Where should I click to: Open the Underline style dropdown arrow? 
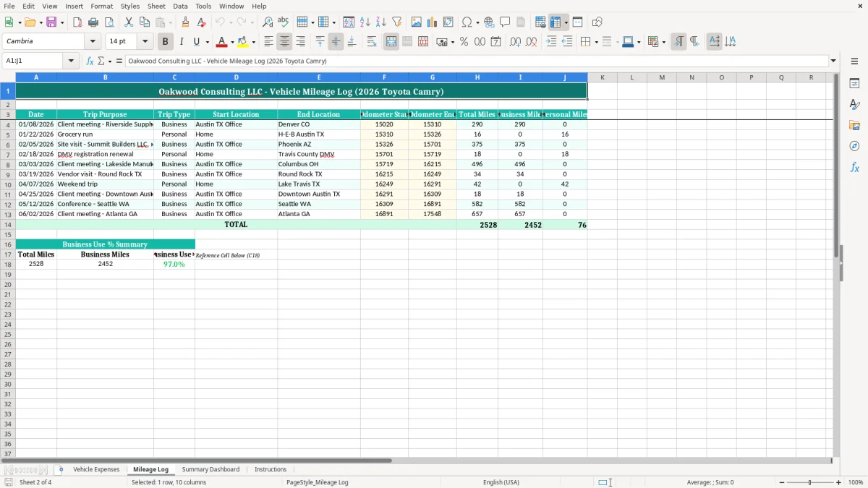click(207, 42)
